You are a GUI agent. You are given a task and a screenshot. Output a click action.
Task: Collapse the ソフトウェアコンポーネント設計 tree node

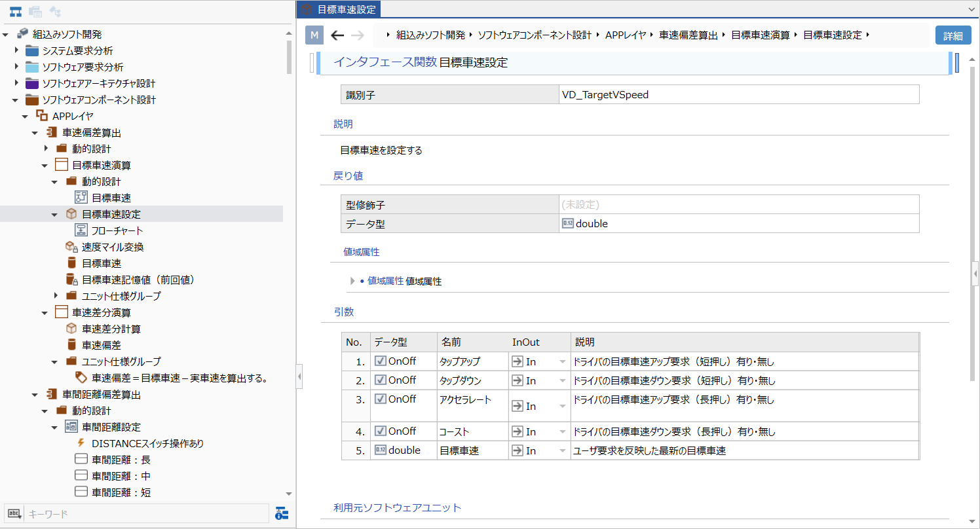click(x=16, y=100)
